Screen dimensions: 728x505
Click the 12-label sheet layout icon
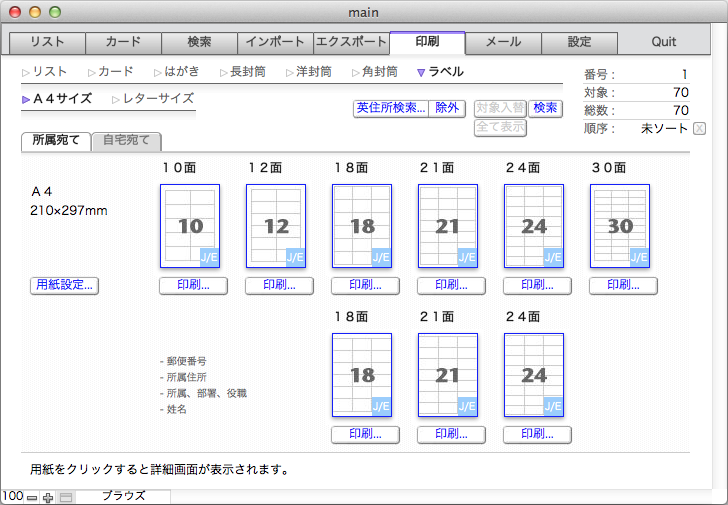(x=276, y=226)
